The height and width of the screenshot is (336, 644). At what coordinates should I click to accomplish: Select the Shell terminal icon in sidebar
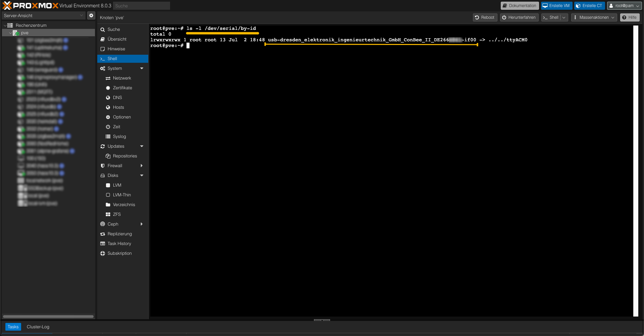(x=103, y=58)
